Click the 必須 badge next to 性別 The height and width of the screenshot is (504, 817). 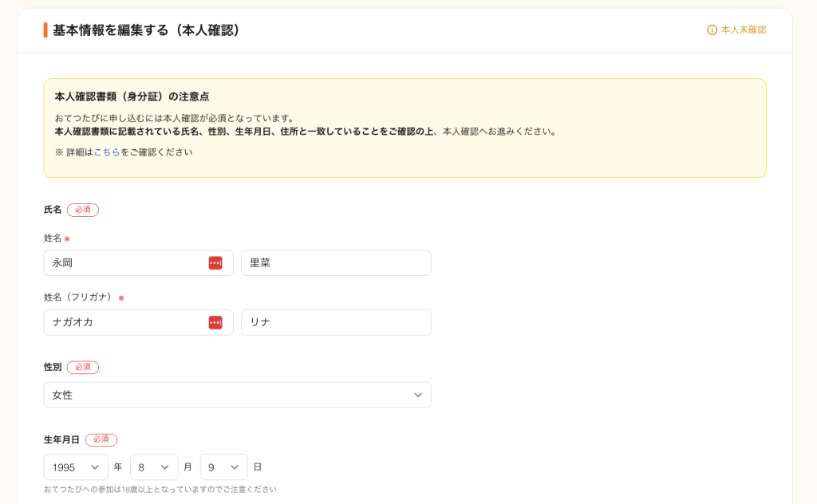[83, 368]
